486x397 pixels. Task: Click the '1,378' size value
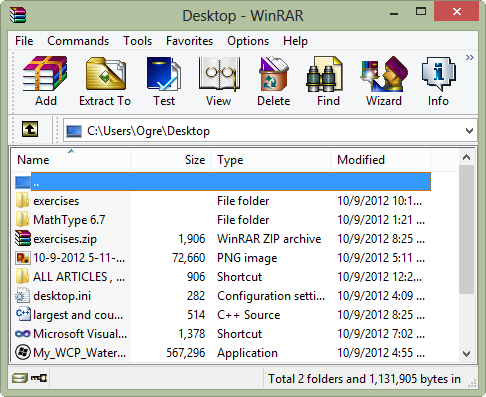coord(192,334)
